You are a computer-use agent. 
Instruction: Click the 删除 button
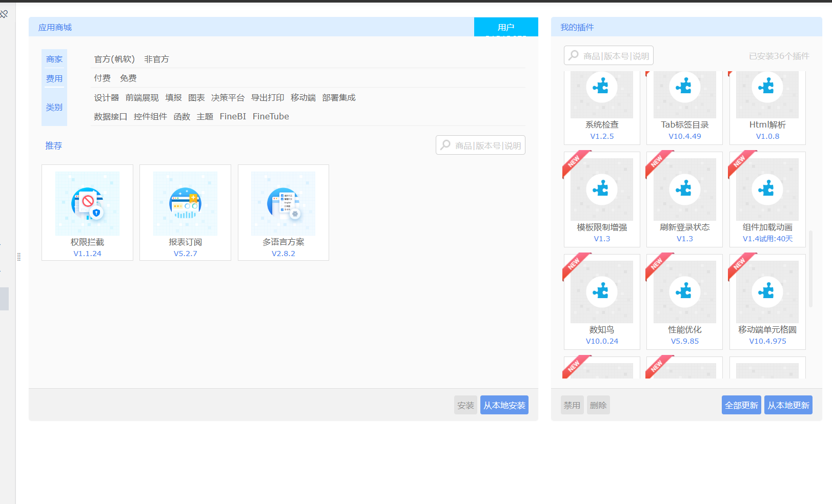coord(598,405)
